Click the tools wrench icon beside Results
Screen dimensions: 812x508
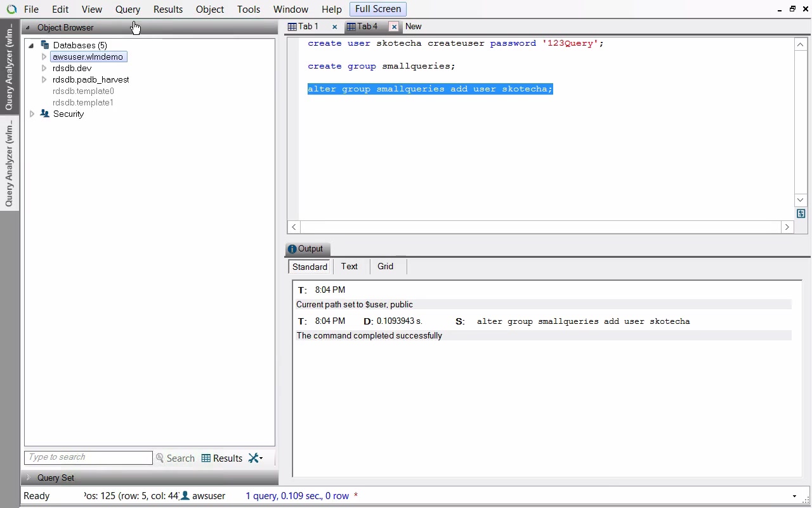[x=255, y=458]
